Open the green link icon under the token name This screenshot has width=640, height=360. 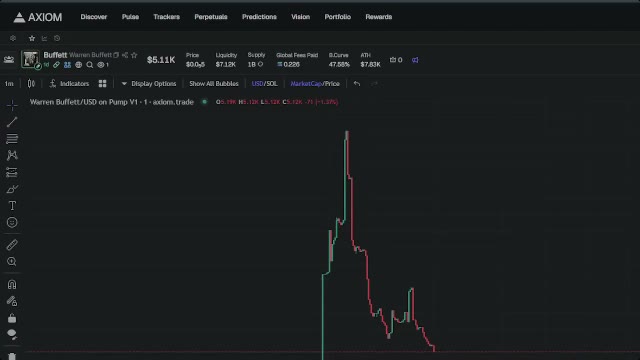56,64
